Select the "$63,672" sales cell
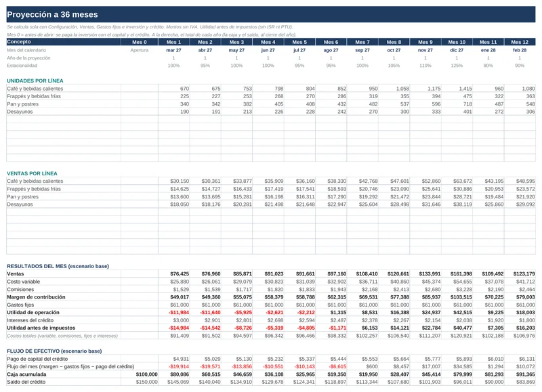Viewport: 542px width, 392px height. (x=457, y=181)
